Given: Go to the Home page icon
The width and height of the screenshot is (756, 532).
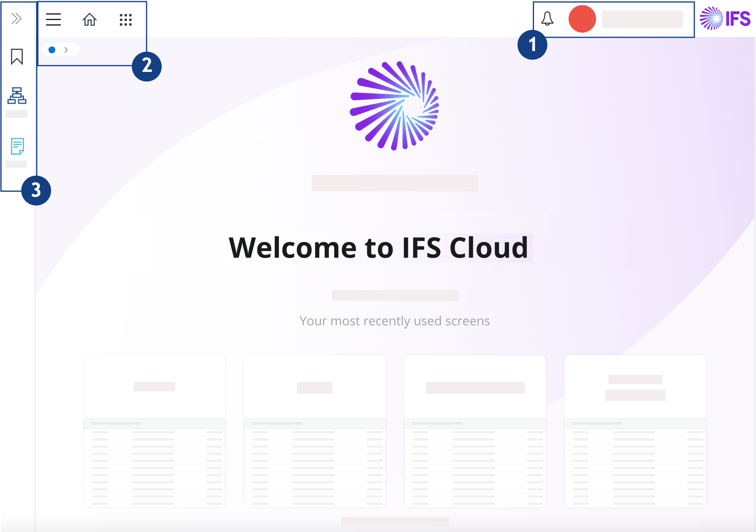Looking at the screenshot, I should tap(90, 19).
